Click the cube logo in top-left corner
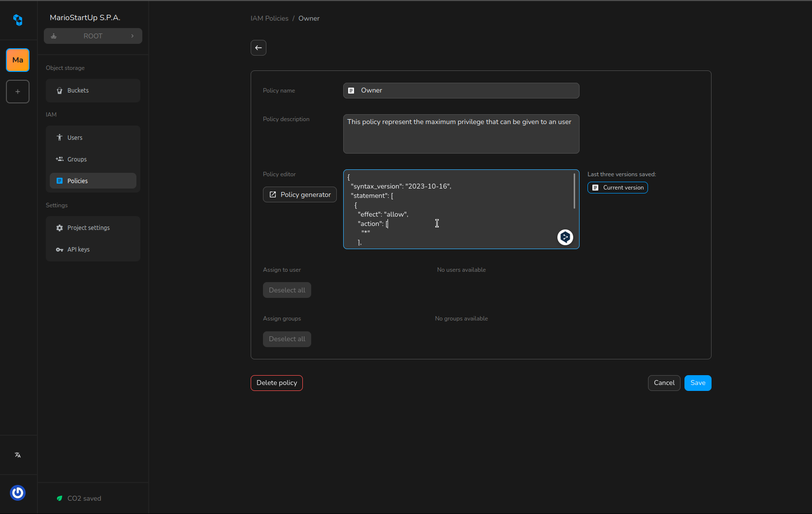Screen dimensions: 812x514 tap(18, 20)
